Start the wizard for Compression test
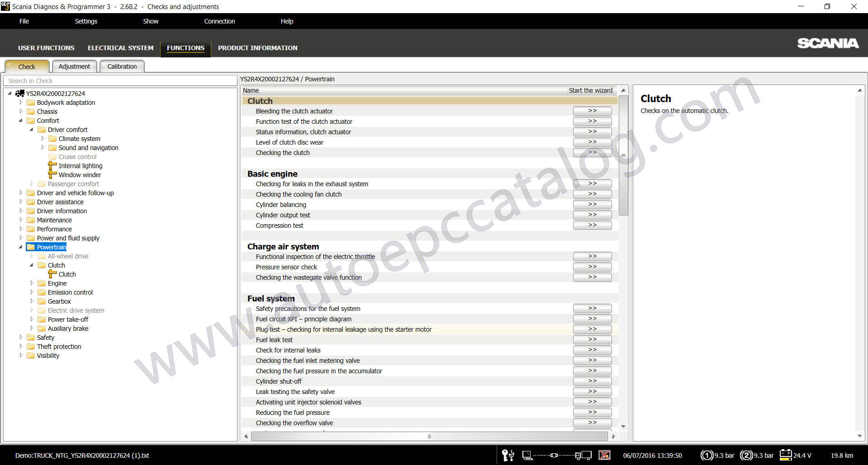 (x=592, y=225)
